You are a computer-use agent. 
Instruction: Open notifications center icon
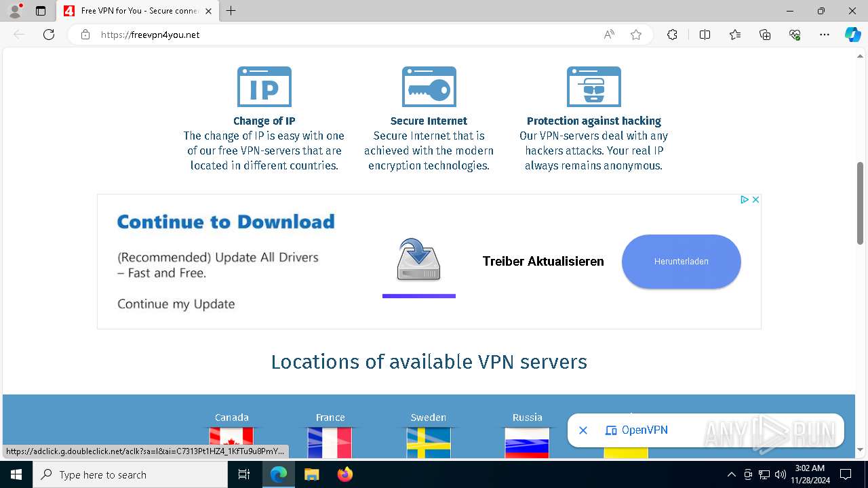point(846,474)
